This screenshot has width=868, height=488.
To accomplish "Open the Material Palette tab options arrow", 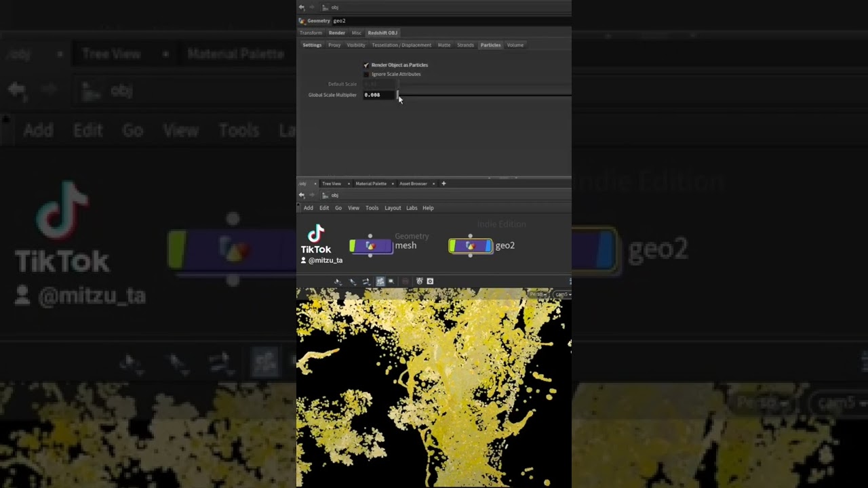I will [x=392, y=184].
